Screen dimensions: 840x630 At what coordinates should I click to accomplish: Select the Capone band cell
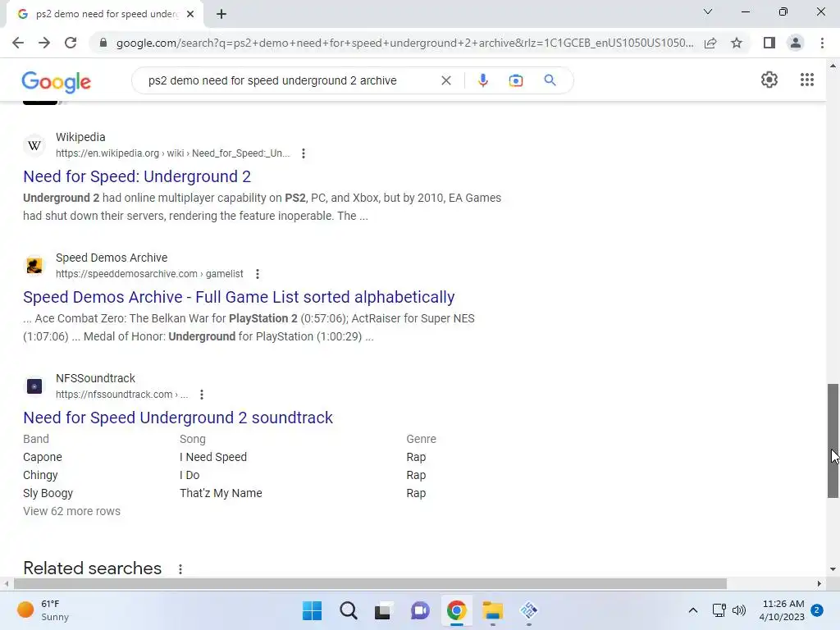[43, 457]
